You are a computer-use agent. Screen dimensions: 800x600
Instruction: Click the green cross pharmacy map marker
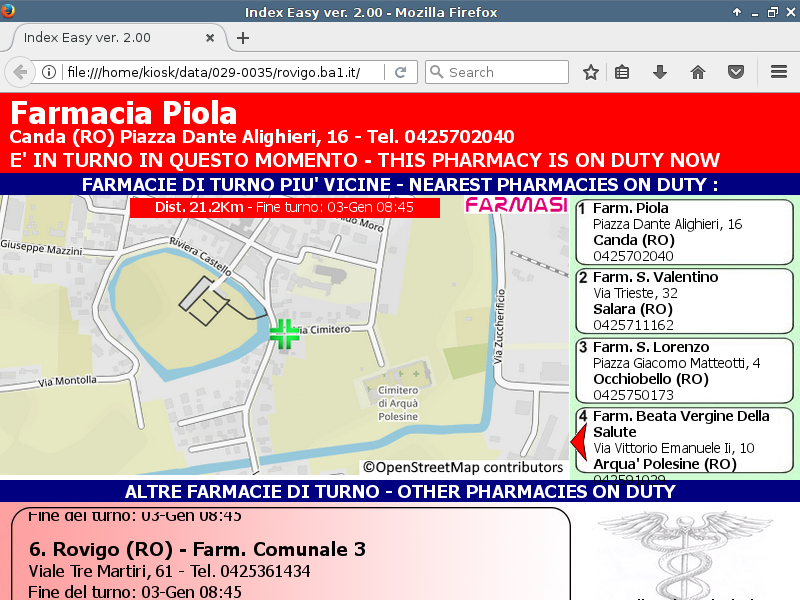pos(285,334)
